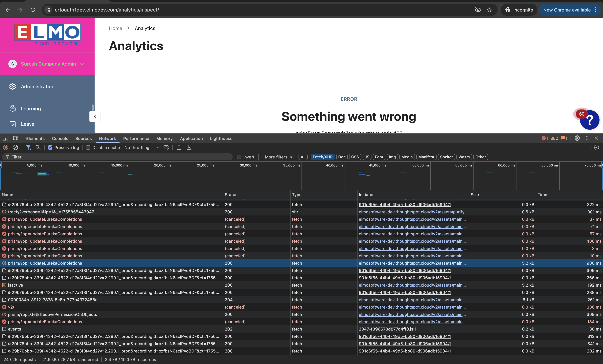Toggle the Preserve log checkbox
Screen dimensions: 603x364
coord(50,147)
